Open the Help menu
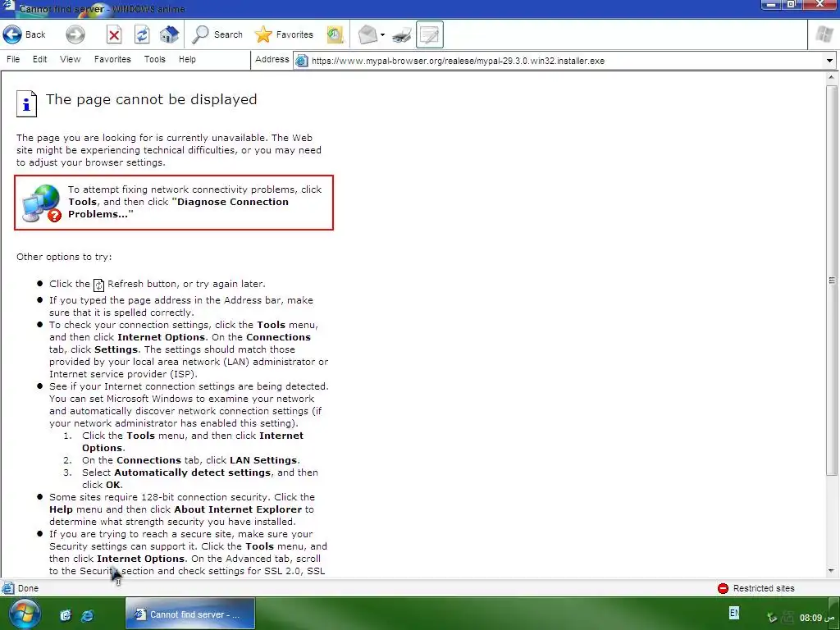840x630 pixels. point(187,59)
